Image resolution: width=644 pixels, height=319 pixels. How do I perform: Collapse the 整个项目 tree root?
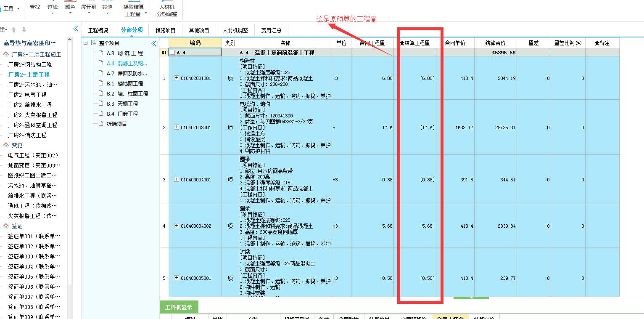86,43
